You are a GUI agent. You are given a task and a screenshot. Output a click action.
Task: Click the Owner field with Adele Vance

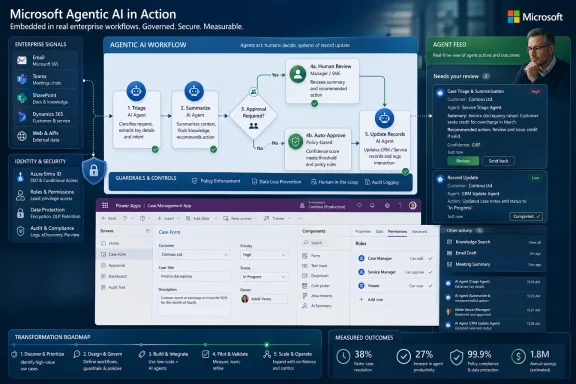(x=264, y=299)
